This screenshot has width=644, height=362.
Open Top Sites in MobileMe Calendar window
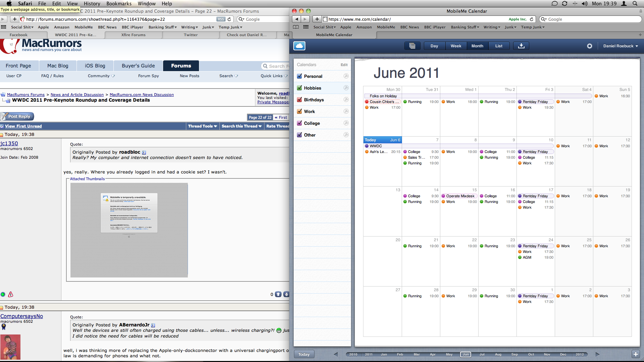click(306, 27)
